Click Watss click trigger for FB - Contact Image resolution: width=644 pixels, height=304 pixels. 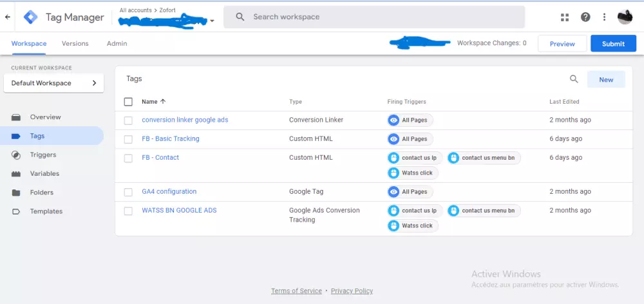[413, 173]
